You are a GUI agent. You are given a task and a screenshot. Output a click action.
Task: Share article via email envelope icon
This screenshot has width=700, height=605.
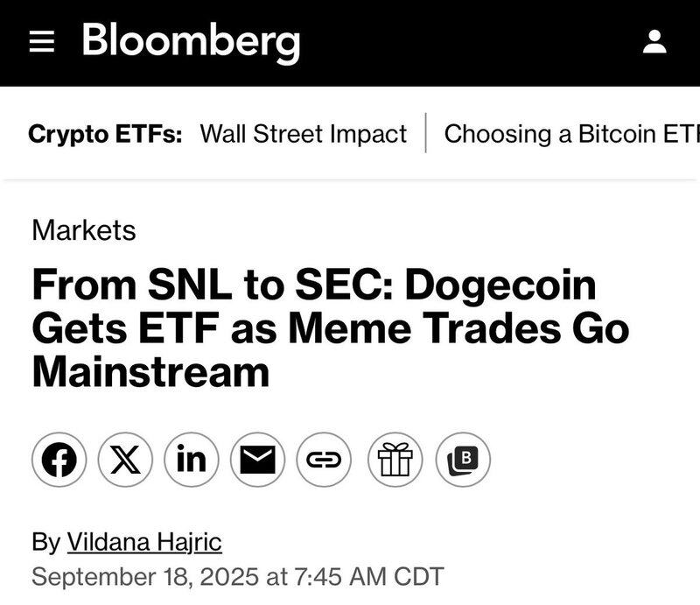tap(257, 460)
